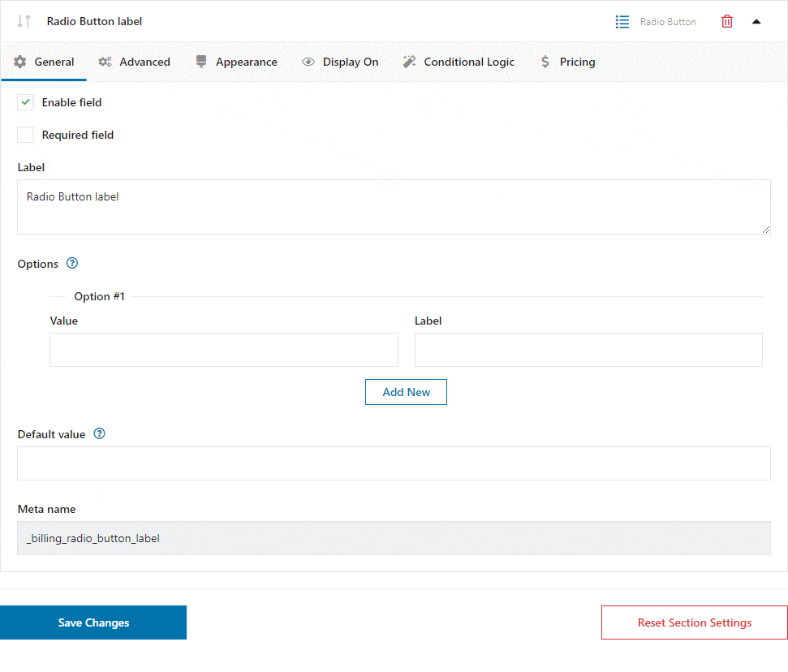Click the Radio Button list type icon
Viewport: 788px width, 672px height.
pos(622,22)
